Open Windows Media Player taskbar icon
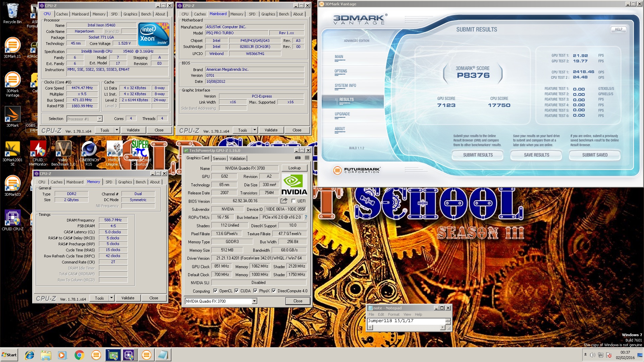Screen dimensions: 644x362 (x=62, y=355)
